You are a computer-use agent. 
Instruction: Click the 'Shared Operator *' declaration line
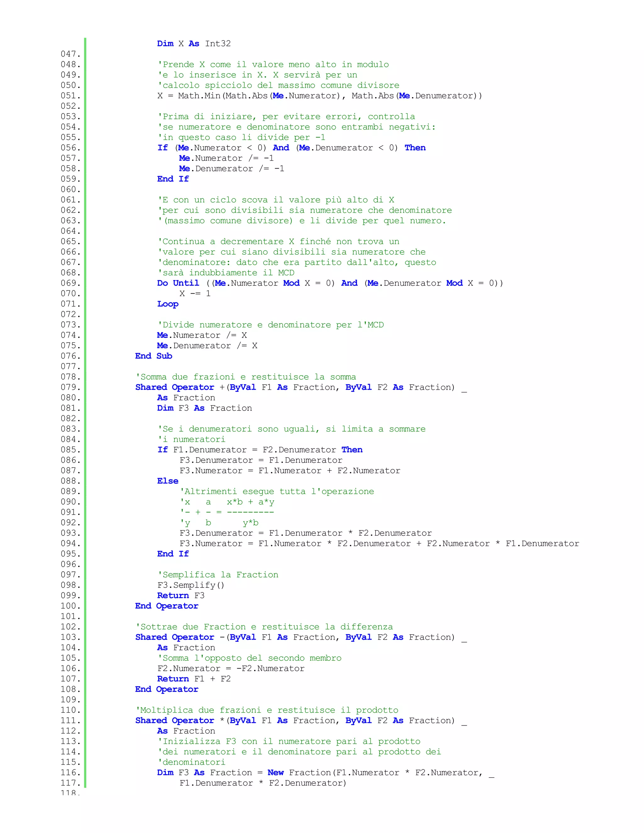point(301,720)
